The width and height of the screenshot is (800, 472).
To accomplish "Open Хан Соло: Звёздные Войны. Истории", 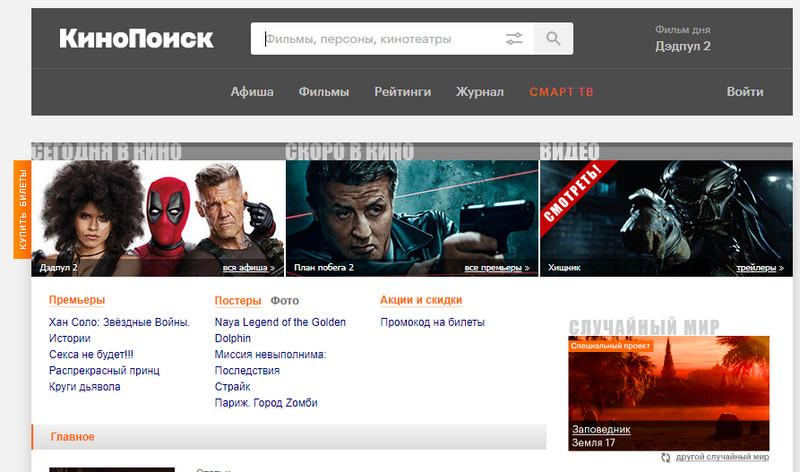I will click(119, 330).
